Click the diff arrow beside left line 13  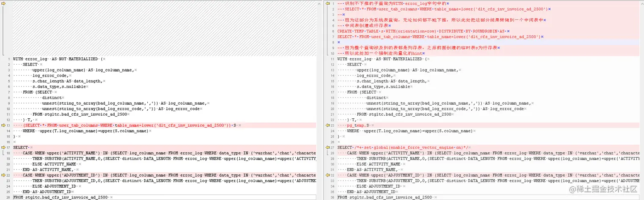coord(4,126)
